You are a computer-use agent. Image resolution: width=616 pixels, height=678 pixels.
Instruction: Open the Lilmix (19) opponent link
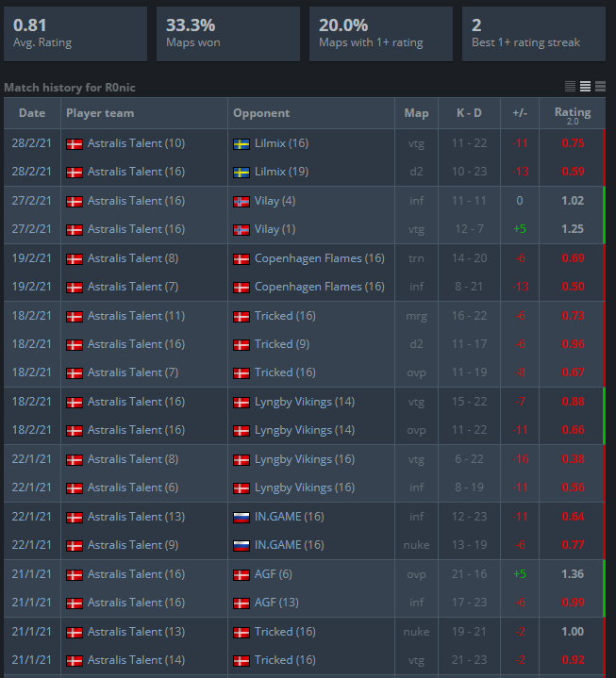tap(281, 172)
